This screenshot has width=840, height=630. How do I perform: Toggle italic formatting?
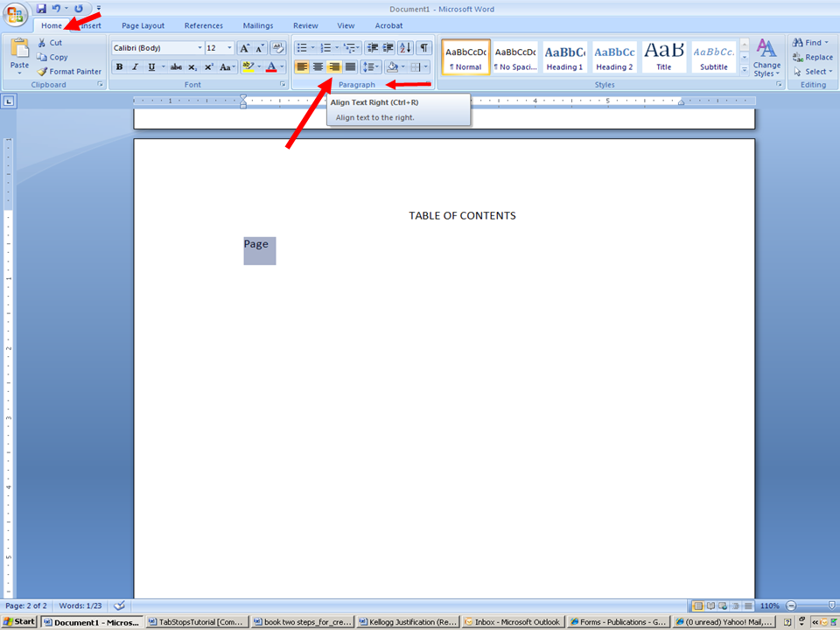coord(135,67)
